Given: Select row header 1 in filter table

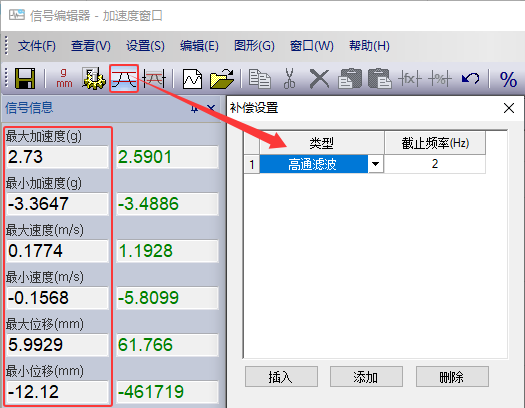Looking at the screenshot, I should point(251,164).
